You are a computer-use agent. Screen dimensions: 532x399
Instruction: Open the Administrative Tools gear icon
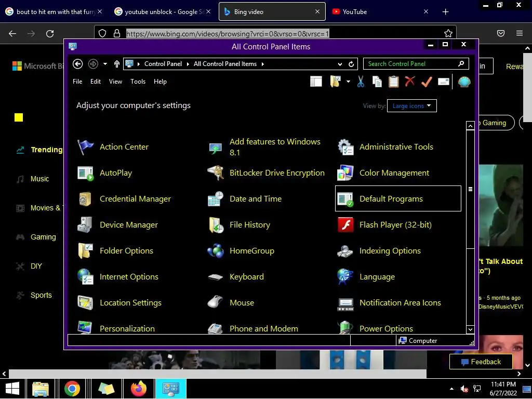point(345,147)
